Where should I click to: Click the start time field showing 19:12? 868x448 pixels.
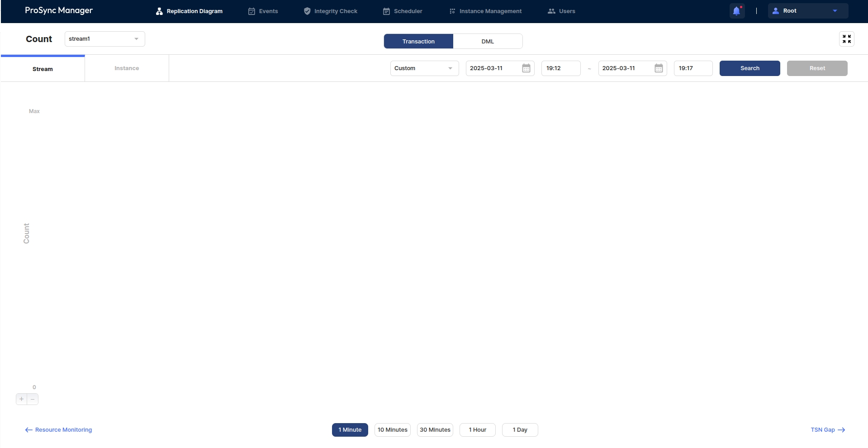560,68
